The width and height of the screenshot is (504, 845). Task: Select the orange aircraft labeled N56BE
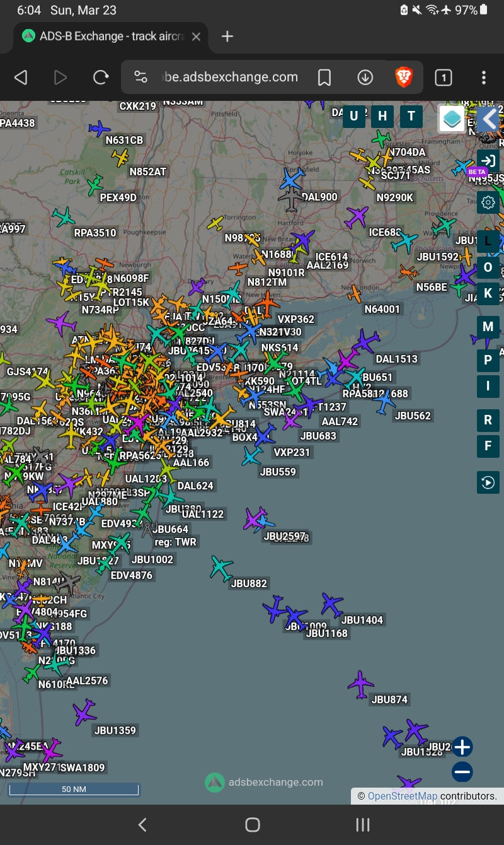(x=408, y=273)
